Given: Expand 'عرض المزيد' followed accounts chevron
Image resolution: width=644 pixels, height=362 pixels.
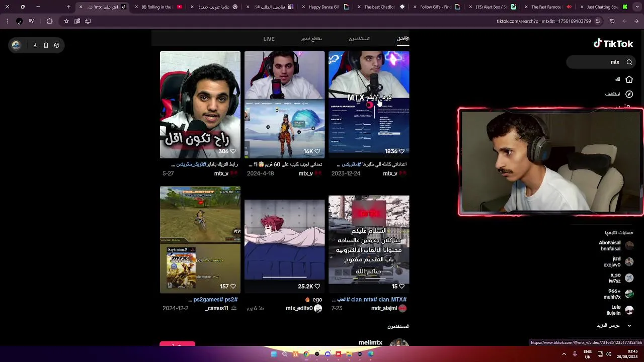Looking at the screenshot, I should click(x=629, y=326).
